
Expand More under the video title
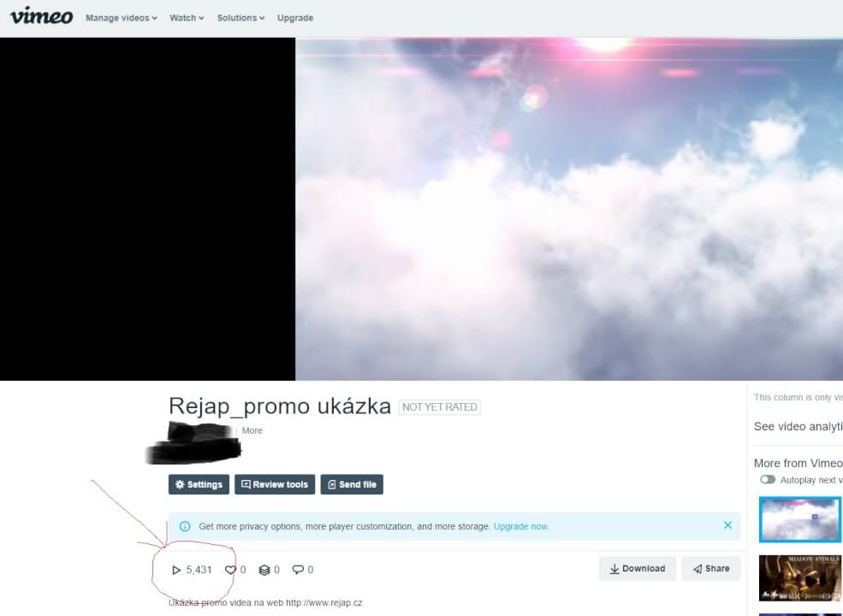pos(252,430)
